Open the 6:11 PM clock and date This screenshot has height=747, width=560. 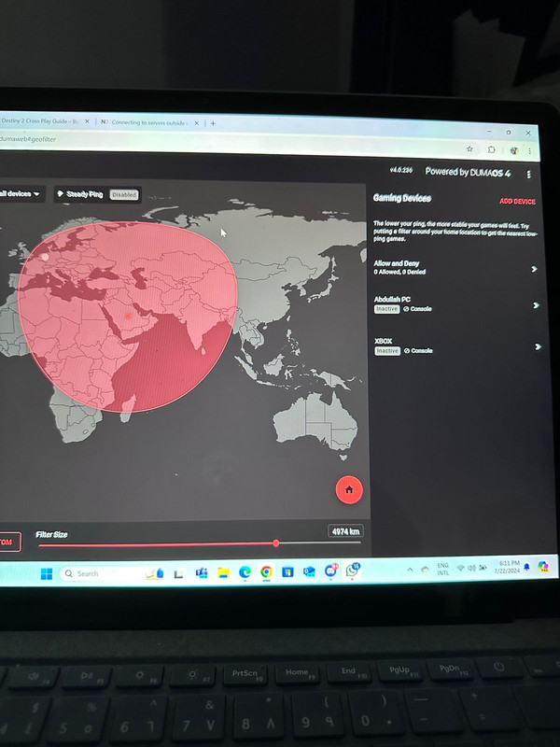tap(507, 567)
